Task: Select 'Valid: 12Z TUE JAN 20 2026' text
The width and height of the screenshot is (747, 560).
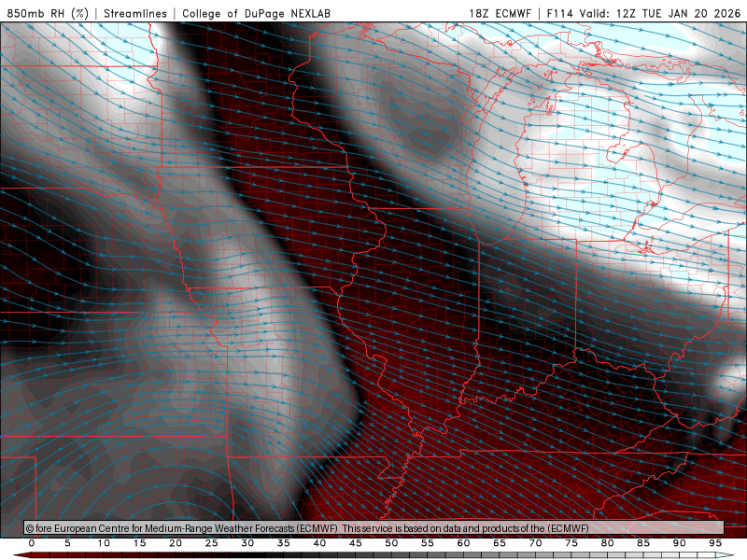Action: pos(660,13)
